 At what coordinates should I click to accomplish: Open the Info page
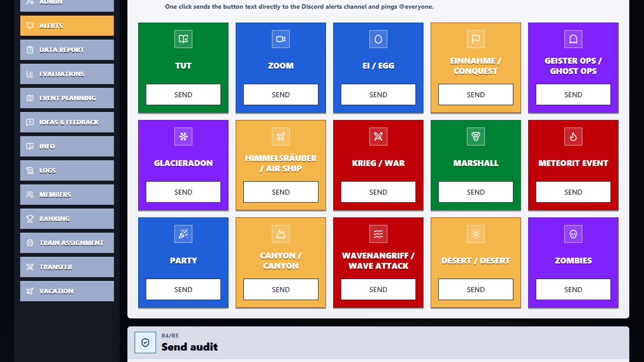(67, 146)
